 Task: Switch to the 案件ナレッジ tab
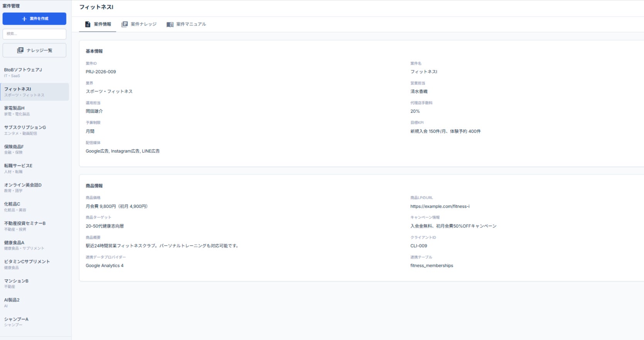point(139,24)
